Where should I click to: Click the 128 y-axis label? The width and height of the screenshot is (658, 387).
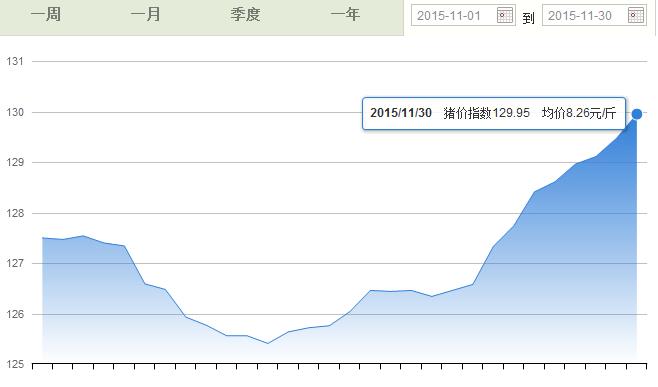coord(14,213)
